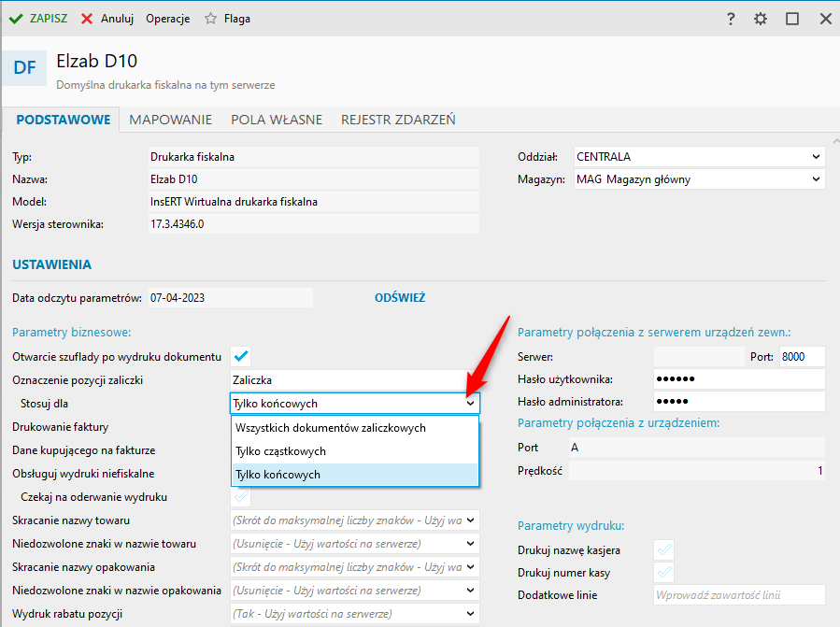This screenshot has width=840, height=627.
Task: Click the Dane kupującego na fakturze label
Action: [83, 450]
